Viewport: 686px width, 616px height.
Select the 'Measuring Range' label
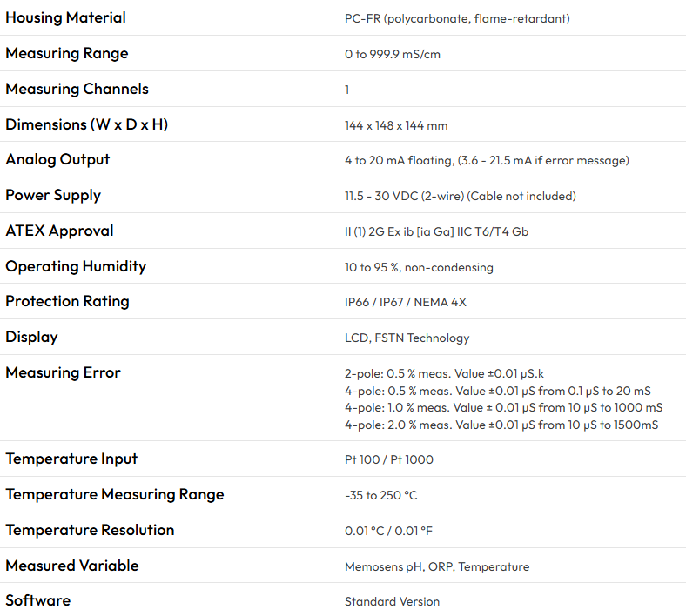coord(67,53)
